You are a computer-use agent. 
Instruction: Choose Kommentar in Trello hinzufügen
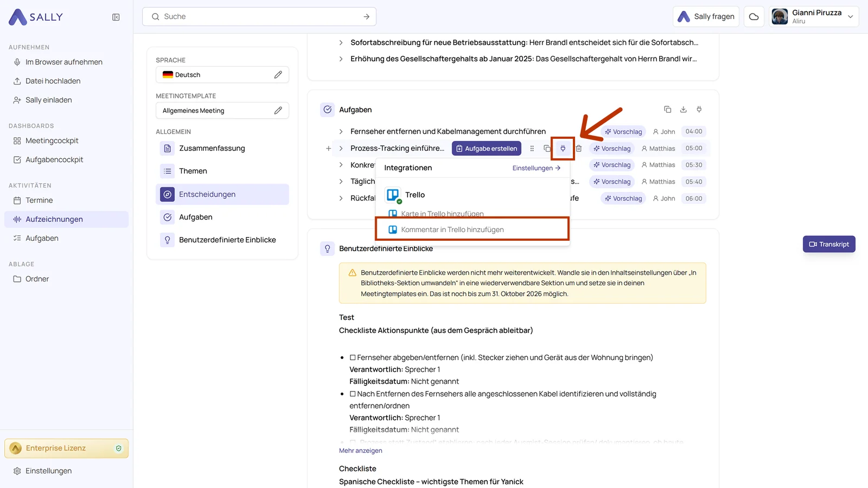(472, 229)
